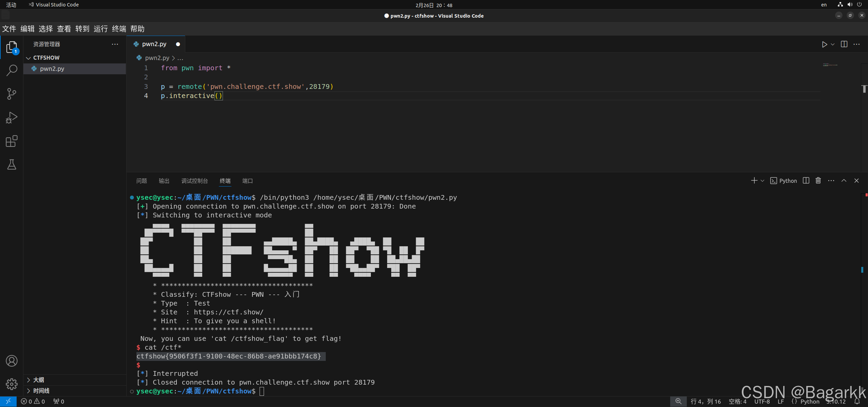Open the Extensions view
868x407 pixels.
[12, 141]
